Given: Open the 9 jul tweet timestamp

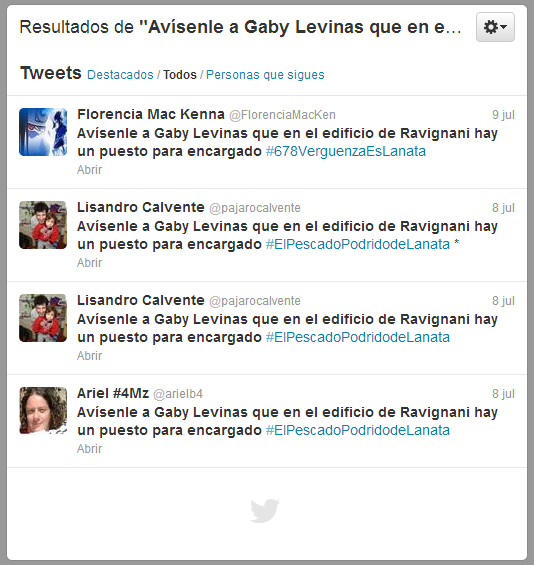Looking at the screenshot, I should pyautogui.click(x=503, y=115).
